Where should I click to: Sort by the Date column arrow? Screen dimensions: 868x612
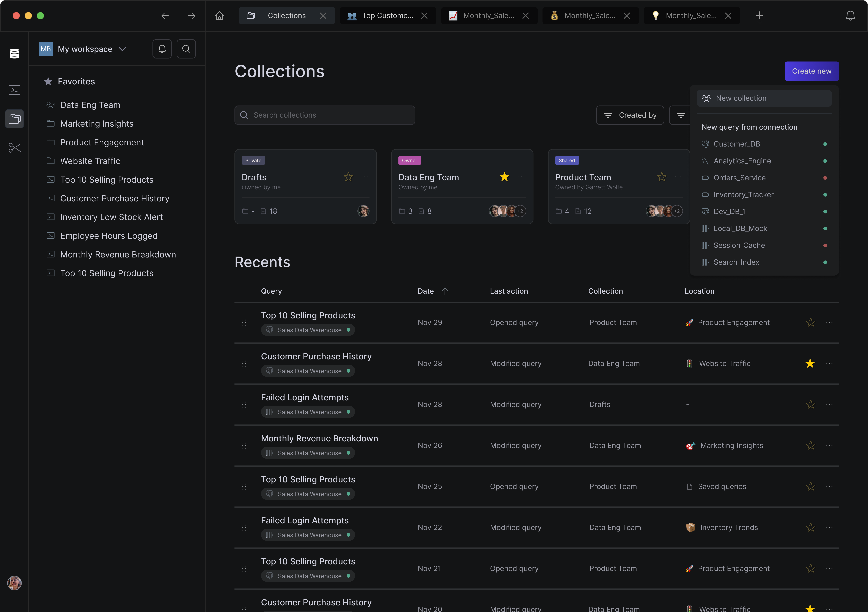[x=445, y=291]
